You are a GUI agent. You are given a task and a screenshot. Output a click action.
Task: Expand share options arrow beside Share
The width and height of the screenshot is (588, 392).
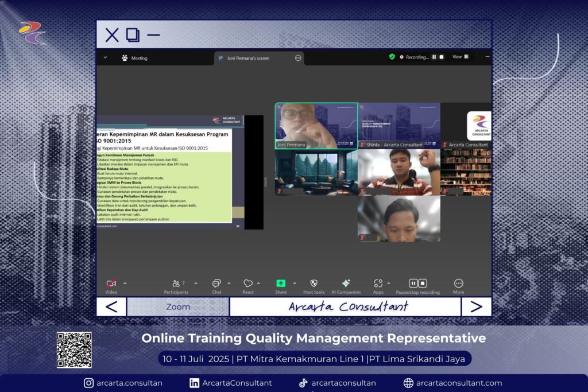tap(295, 283)
